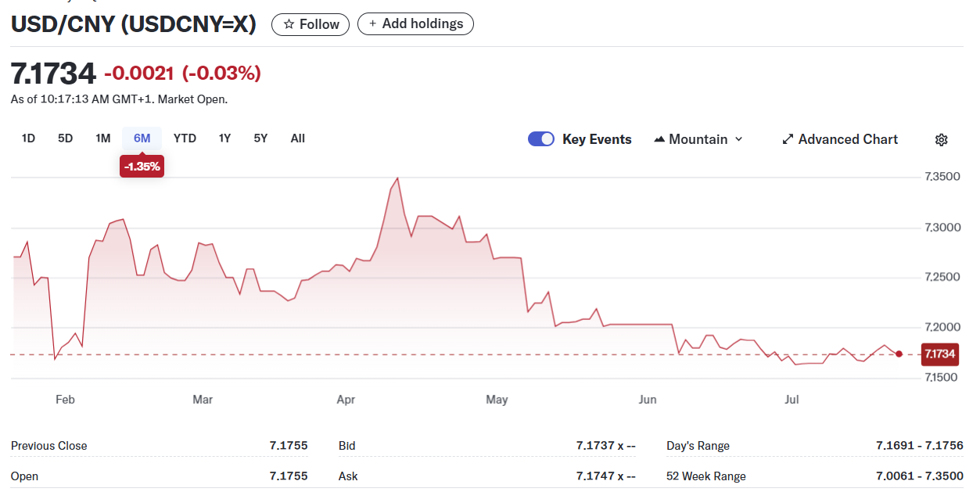
Task: Click the mountain chart type icon
Action: pyautogui.click(x=659, y=139)
